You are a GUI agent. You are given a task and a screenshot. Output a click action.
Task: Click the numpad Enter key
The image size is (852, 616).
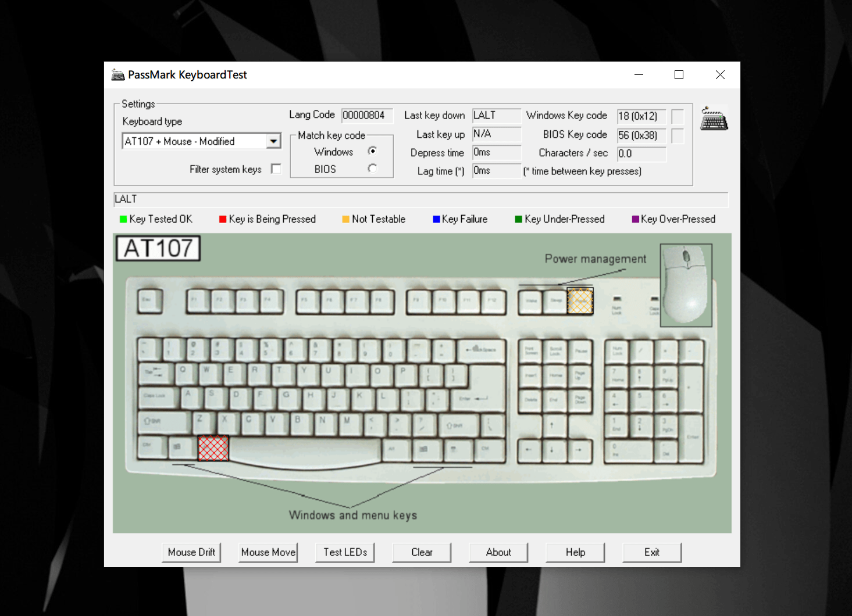[692, 439]
